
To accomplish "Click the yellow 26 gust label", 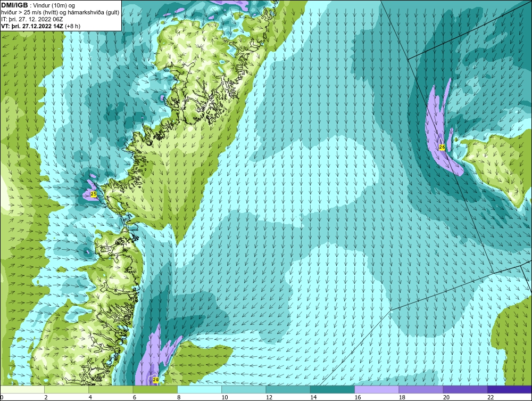I will click(442, 147).
